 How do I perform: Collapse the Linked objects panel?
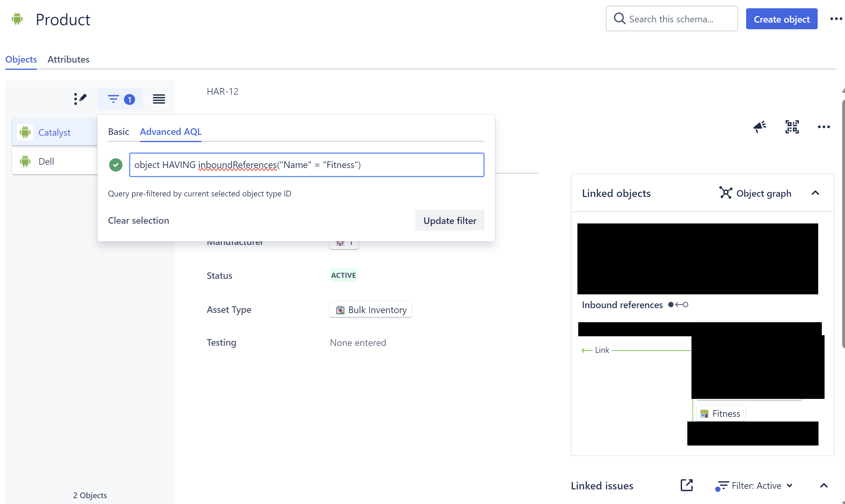coord(815,193)
